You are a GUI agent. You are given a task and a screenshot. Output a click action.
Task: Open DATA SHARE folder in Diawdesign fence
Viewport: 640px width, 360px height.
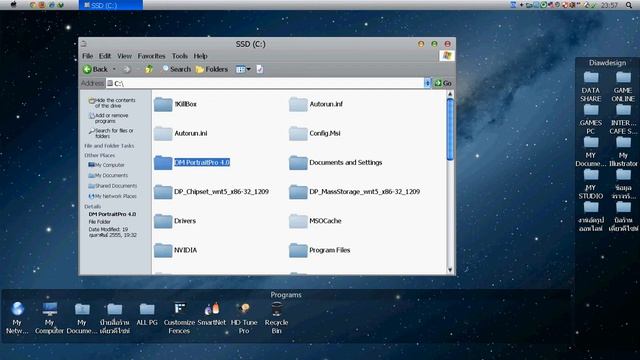coord(591,87)
